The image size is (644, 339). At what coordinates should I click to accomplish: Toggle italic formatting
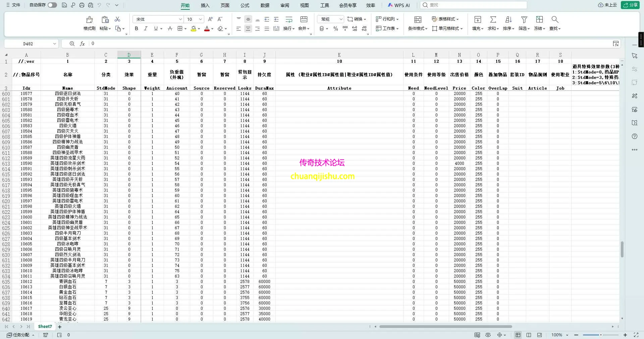[x=146, y=29]
